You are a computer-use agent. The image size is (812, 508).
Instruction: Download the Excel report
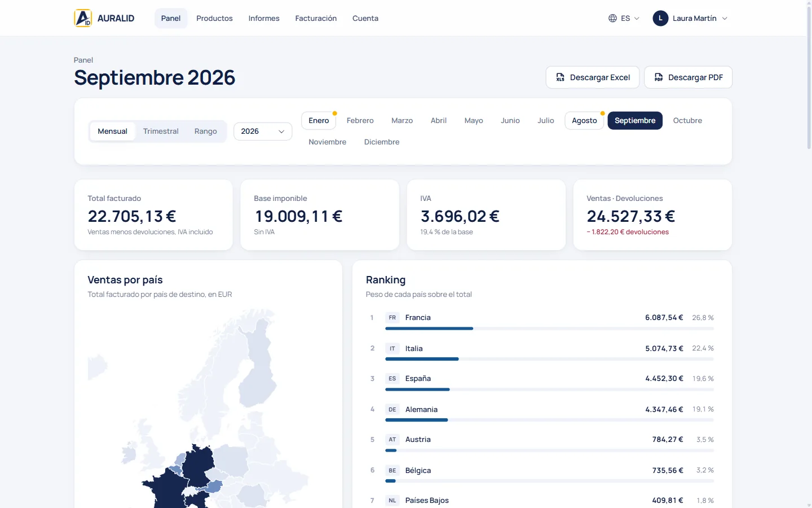tap(593, 77)
